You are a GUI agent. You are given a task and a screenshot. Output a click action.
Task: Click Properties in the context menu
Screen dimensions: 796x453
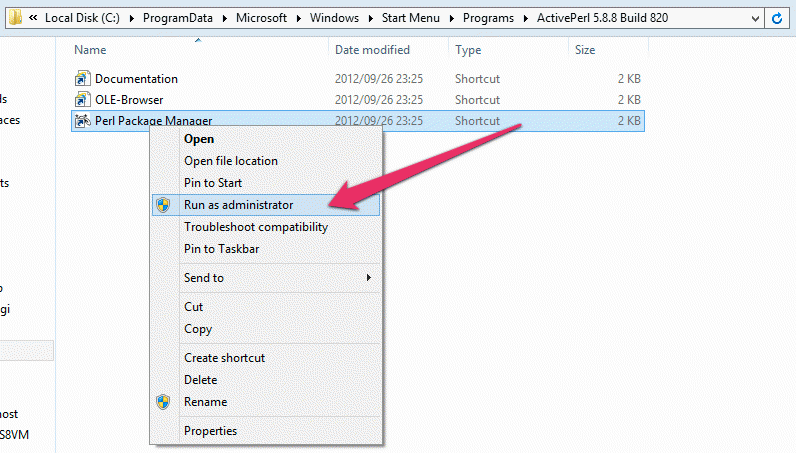pyautogui.click(x=210, y=431)
